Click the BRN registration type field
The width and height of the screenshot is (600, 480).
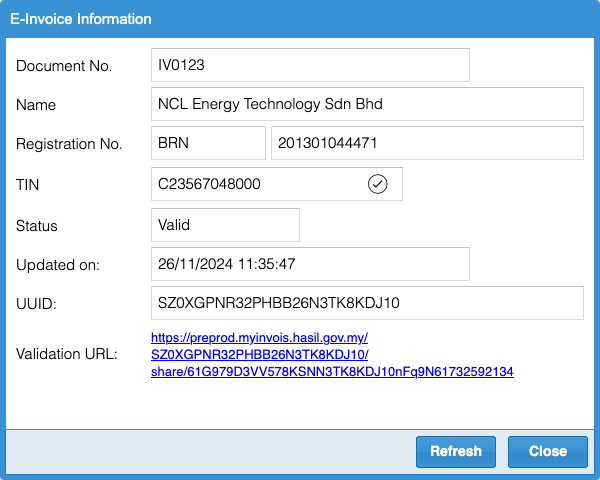pos(208,143)
